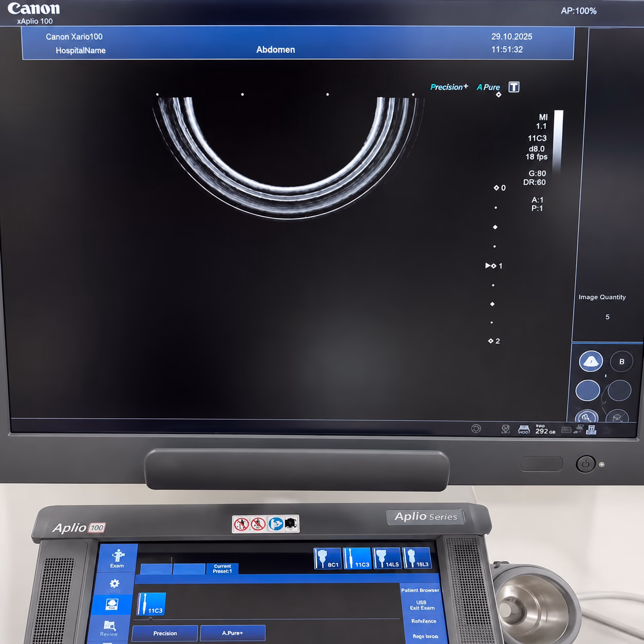Image resolution: width=644 pixels, height=644 pixels.
Task: Select the 11C3 probe in the top probe row
Action: [357, 558]
